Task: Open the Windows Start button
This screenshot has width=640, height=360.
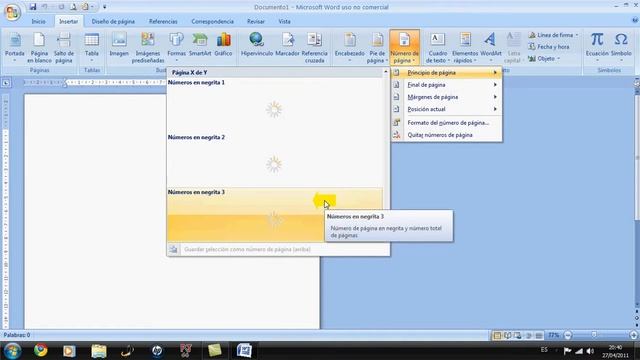Action: click(x=13, y=351)
